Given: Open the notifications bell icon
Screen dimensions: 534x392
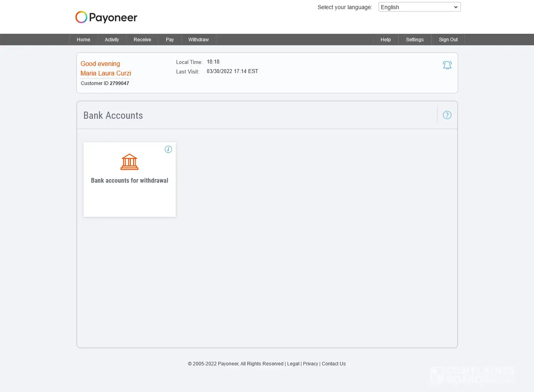Looking at the screenshot, I should pos(447,65).
